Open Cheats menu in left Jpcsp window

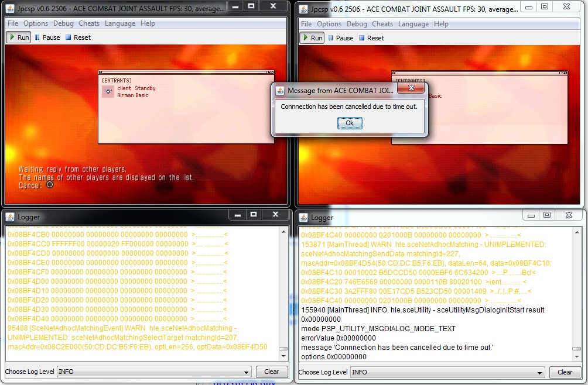pyautogui.click(x=89, y=23)
